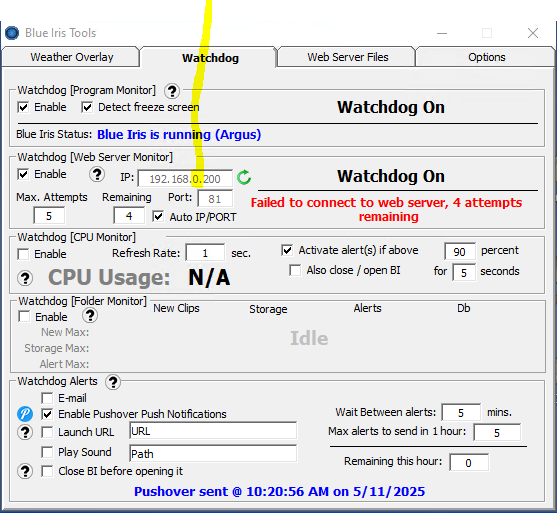Viewport: 557px width, 513px height.
Task: Click Max alerts in 1 hour field
Action: pyautogui.click(x=497, y=432)
